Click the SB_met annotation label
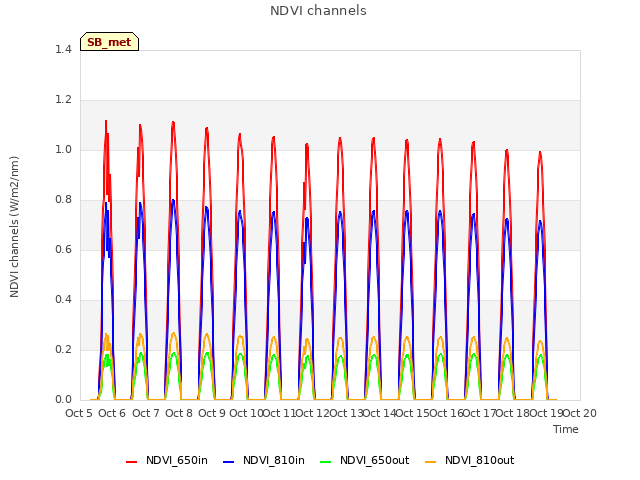This screenshot has width=640, height=480. tap(109, 42)
